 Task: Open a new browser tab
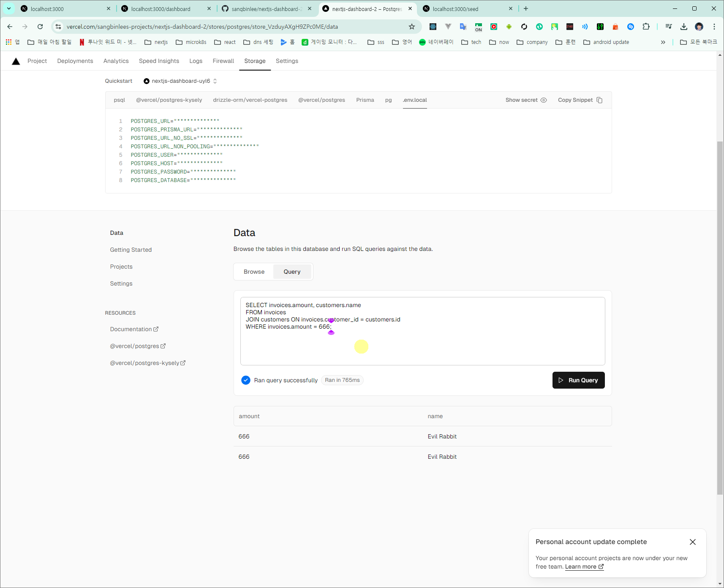click(526, 8)
